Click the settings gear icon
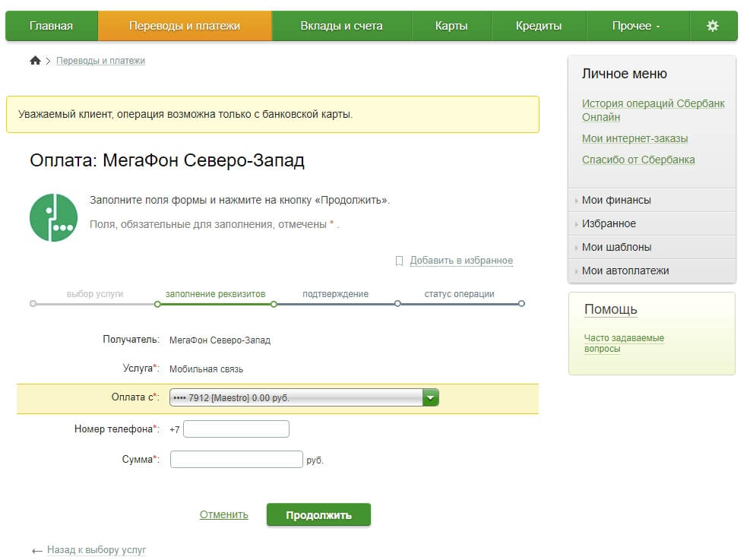The width and height of the screenshot is (750, 560). coord(712,26)
